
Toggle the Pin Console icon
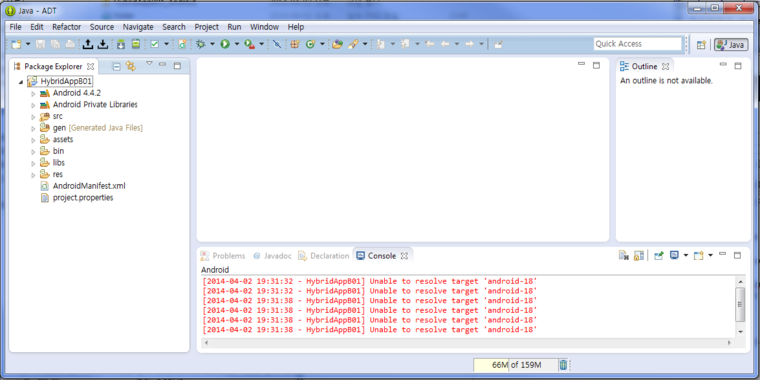[x=659, y=255]
